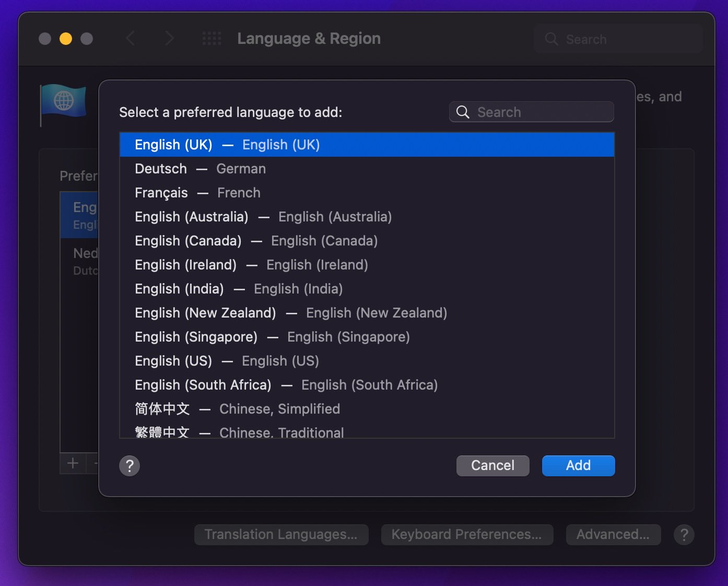Choose Chinese, Simplified language row
This screenshot has height=586, width=728.
[x=237, y=409]
